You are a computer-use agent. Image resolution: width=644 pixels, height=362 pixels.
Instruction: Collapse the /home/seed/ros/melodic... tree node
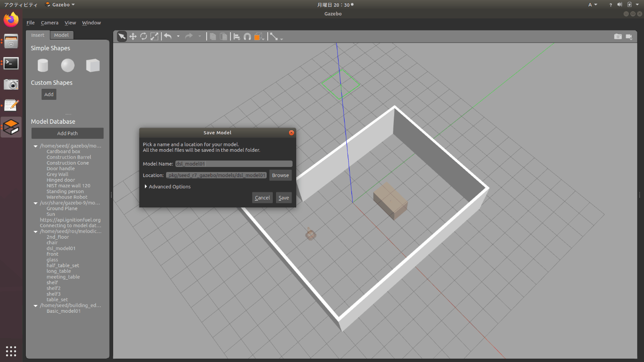(36, 231)
